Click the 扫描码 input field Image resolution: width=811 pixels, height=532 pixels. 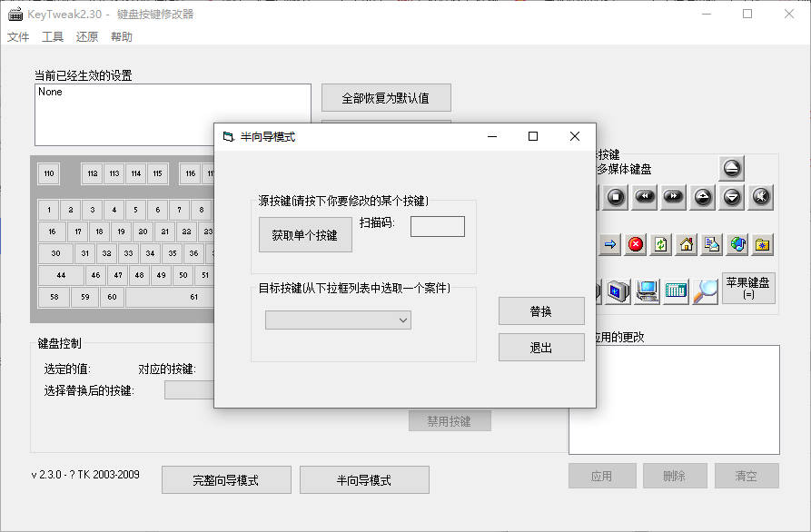coord(438,226)
